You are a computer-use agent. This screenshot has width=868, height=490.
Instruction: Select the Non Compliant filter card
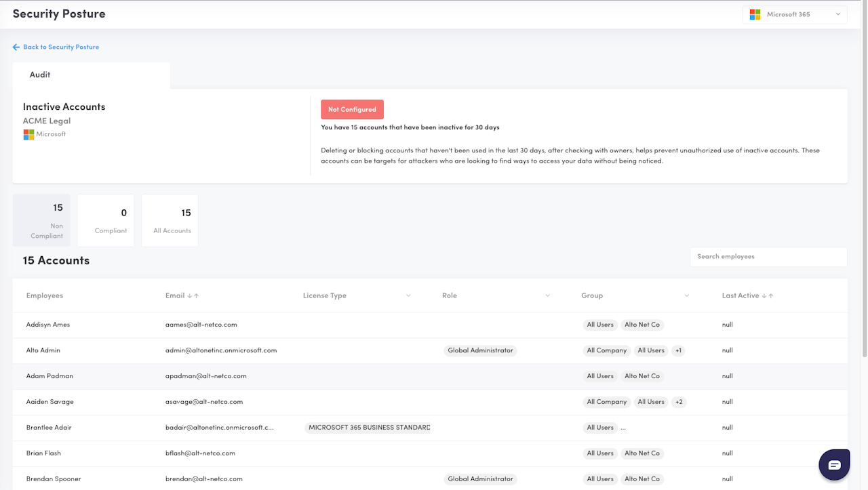[x=41, y=220]
